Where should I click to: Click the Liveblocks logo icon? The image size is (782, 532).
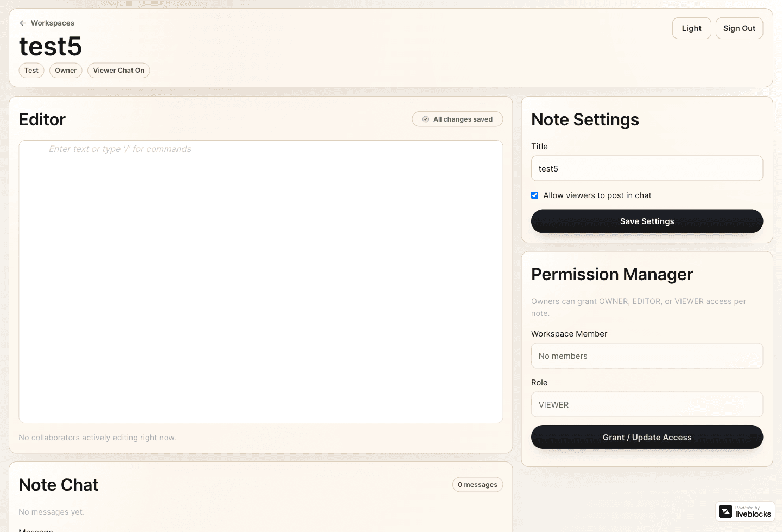727,511
